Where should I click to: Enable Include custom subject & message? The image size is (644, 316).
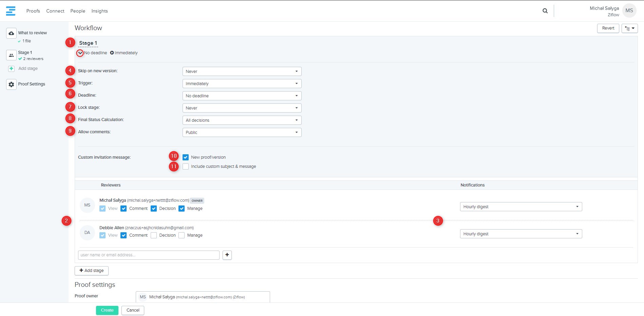[x=186, y=166]
